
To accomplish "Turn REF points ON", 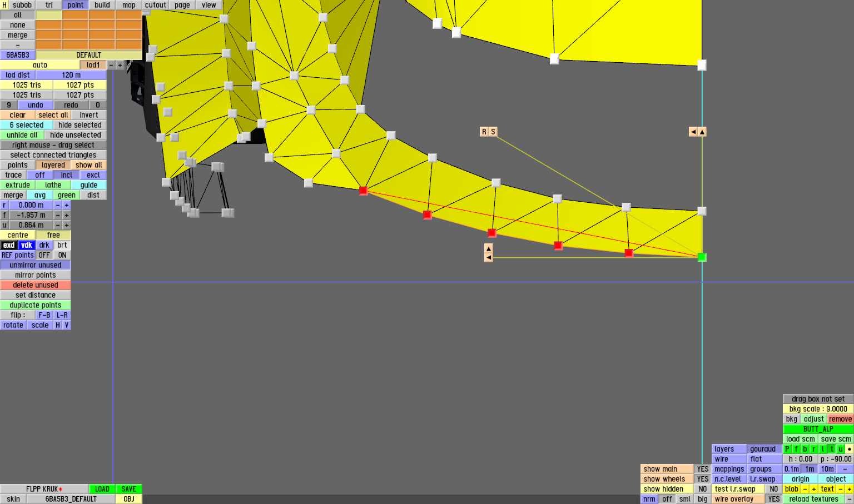I will [x=62, y=255].
